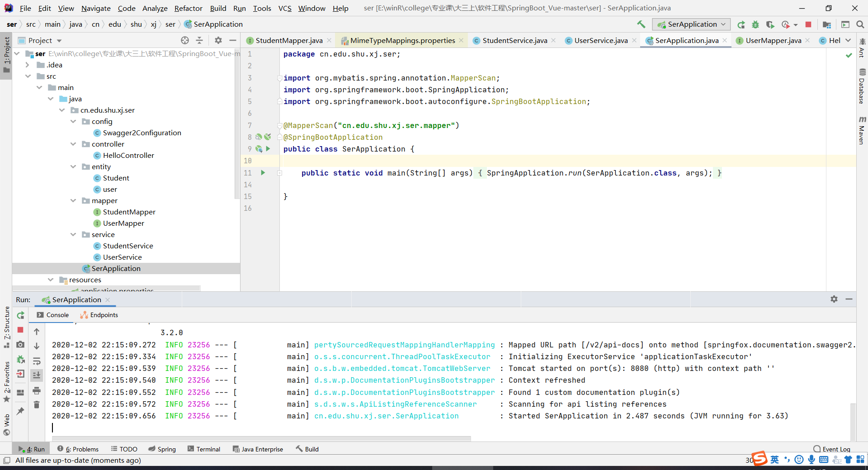The height and width of the screenshot is (470, 868).
Task: Dump threads with the camera icon
Action: pos(20,345)
